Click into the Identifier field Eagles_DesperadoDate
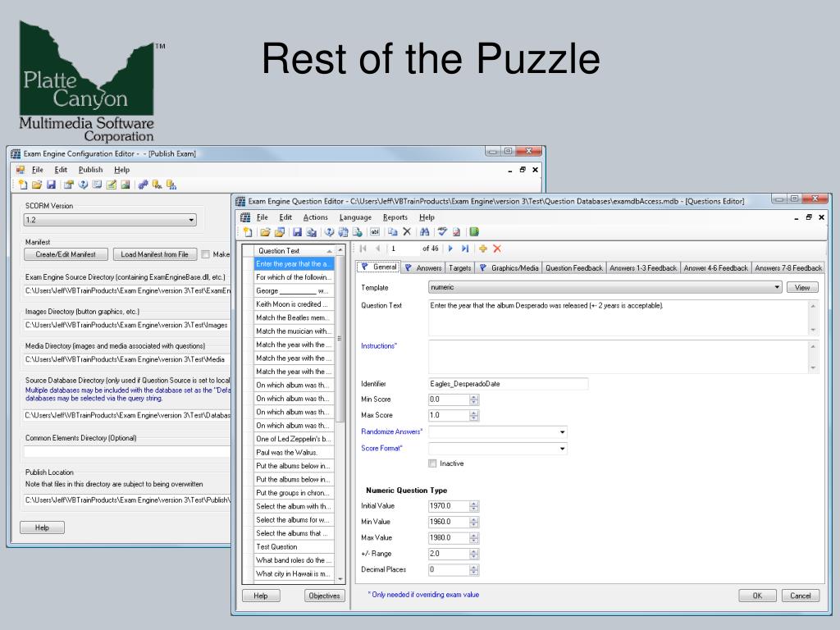840x630 pixels. point(507,384)
